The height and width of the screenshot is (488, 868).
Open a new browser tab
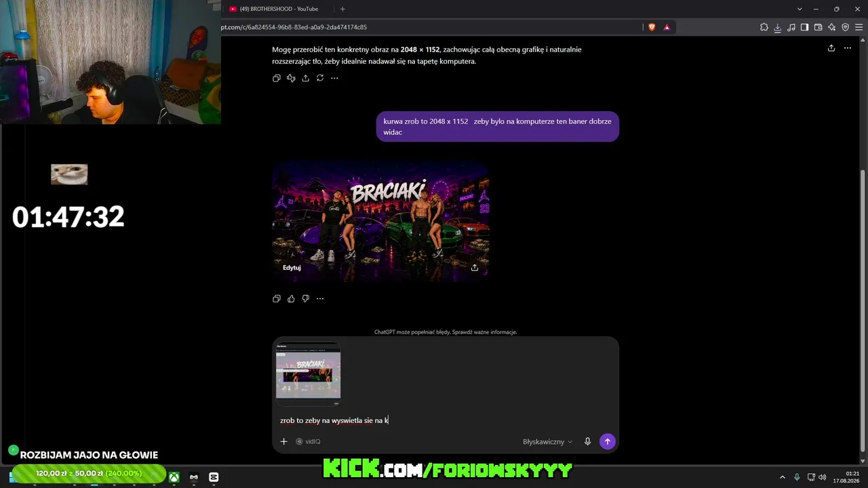tap(342, 9)
